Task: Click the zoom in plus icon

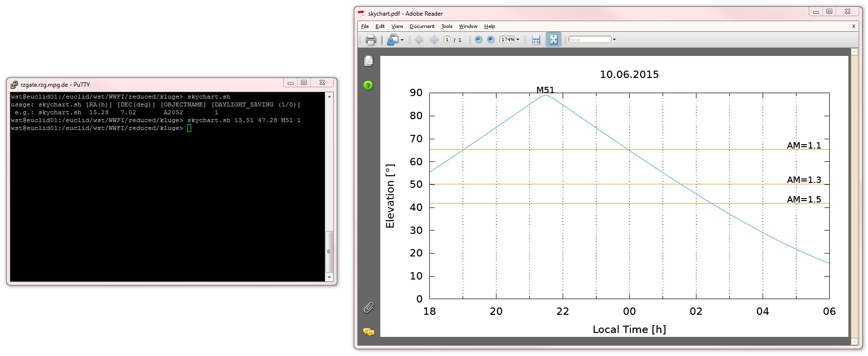Action: click(491, 40)
